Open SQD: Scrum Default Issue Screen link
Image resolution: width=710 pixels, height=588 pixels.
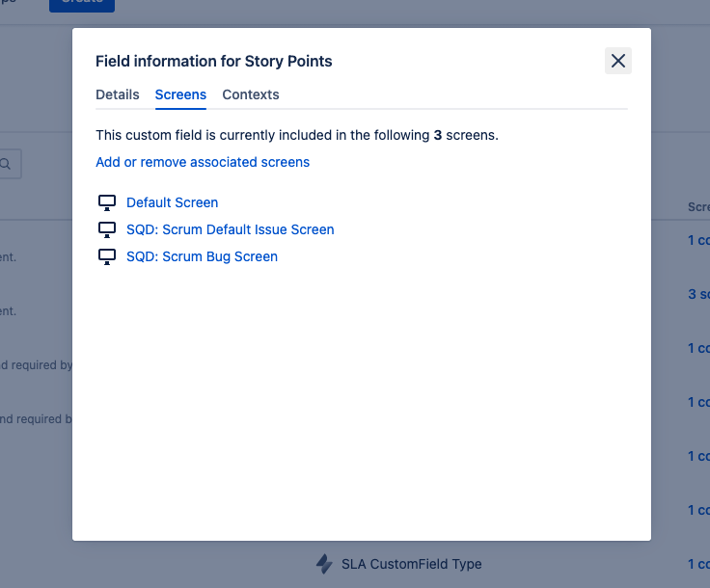tap(230, 229)
